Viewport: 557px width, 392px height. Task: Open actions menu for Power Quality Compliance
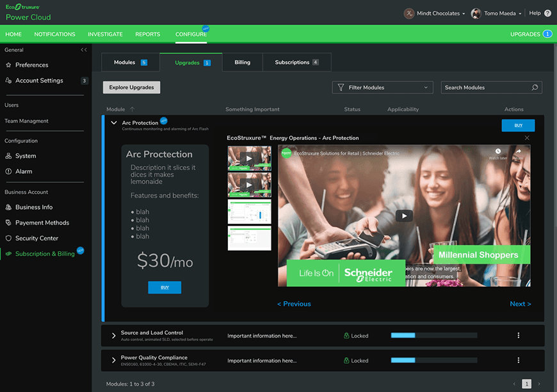click(519, 360)
